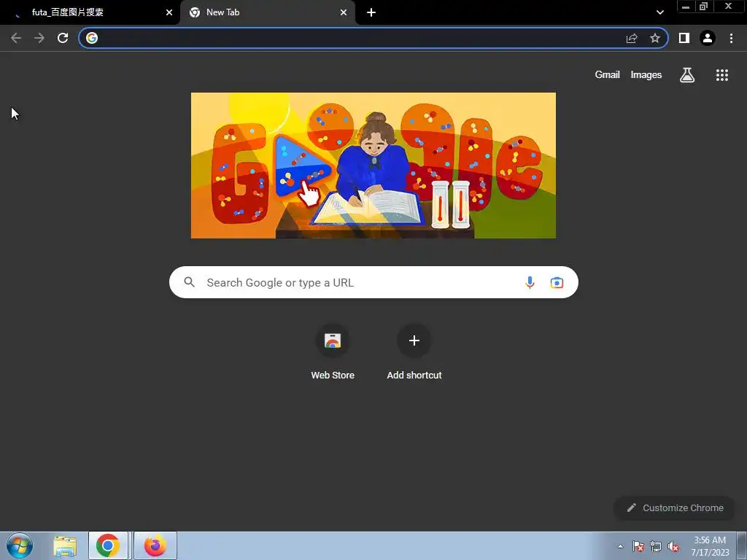
Task: Show hidden system tray icons
Action: point(620,546)
